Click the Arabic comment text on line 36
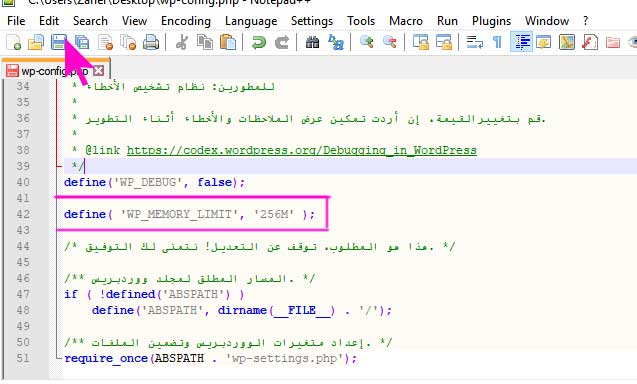 (316, 119)
